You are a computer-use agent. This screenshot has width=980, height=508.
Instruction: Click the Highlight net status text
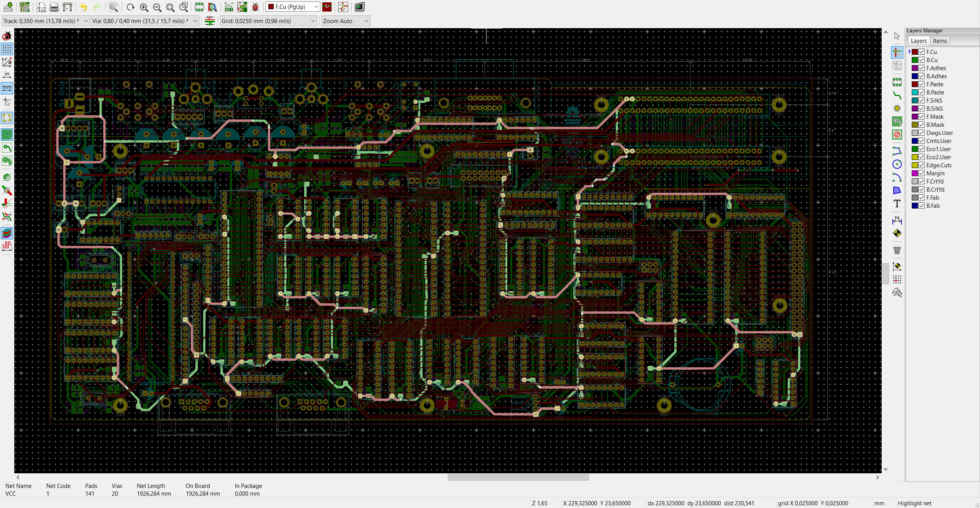click(x=914, y=503)
